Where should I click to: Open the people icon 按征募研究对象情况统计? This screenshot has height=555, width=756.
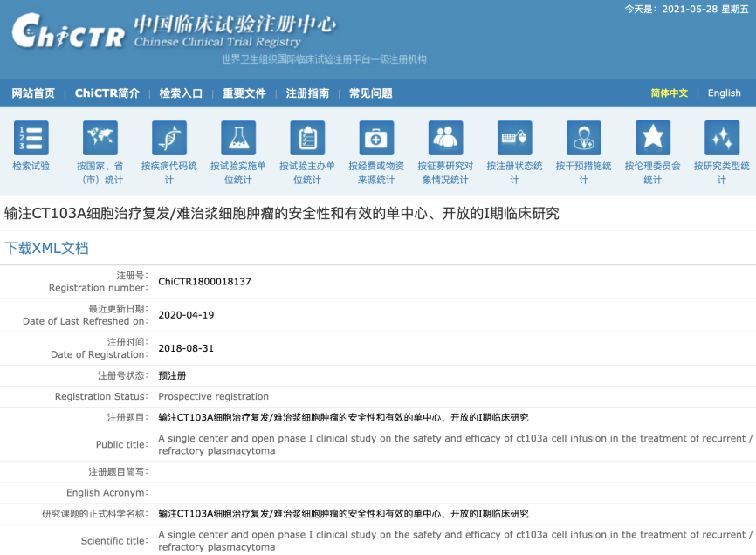click(x=445, y=138)
